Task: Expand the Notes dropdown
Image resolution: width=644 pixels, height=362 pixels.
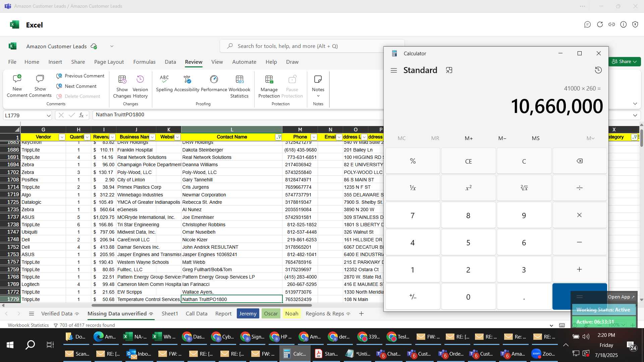Action: tap(318, 96)
